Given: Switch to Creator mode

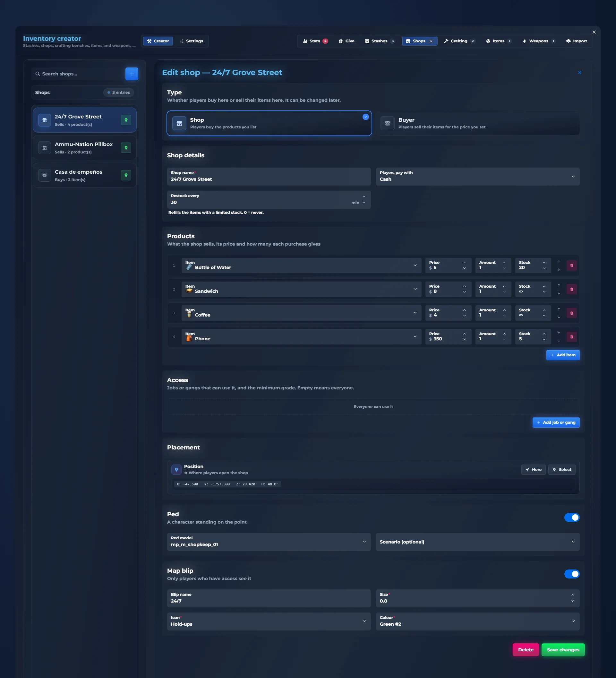Looking at the screenshot, I should (x=158, y=41).
